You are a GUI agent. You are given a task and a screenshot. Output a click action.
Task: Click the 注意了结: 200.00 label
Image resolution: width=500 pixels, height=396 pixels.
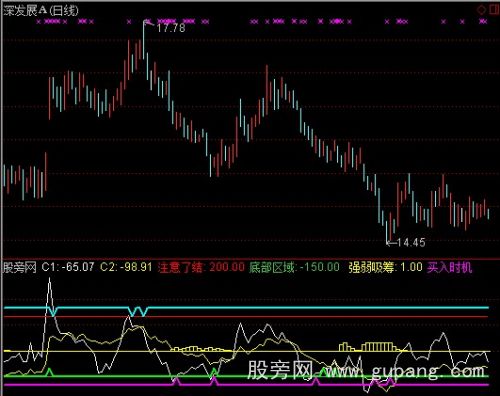[201, 267]
